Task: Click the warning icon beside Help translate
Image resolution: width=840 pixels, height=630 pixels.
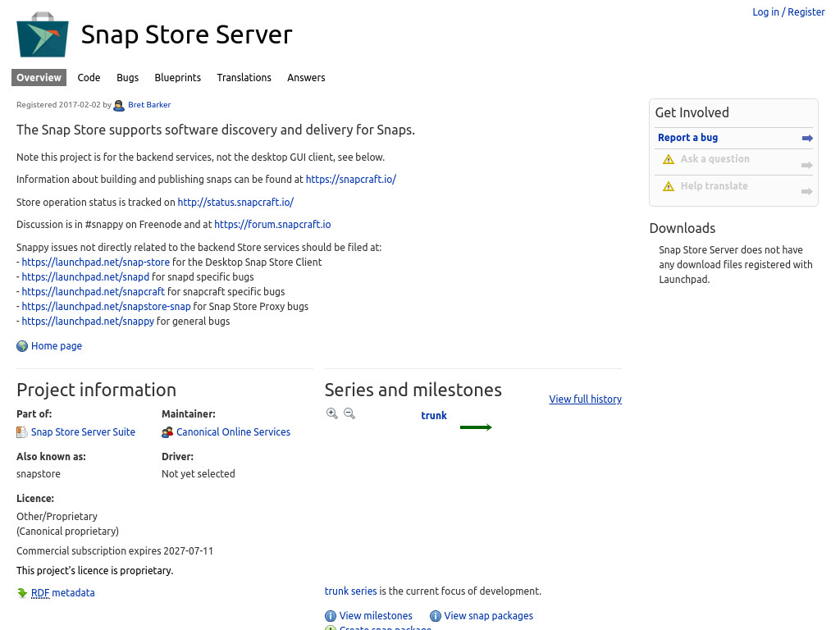Action: [x=669, y=186]
